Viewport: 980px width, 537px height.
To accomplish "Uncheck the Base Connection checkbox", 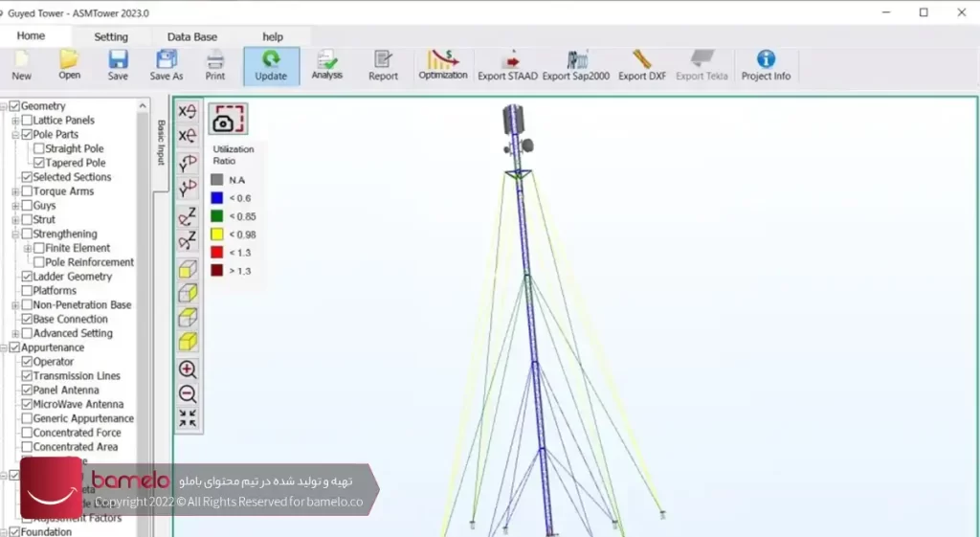I will pos(27,319).
